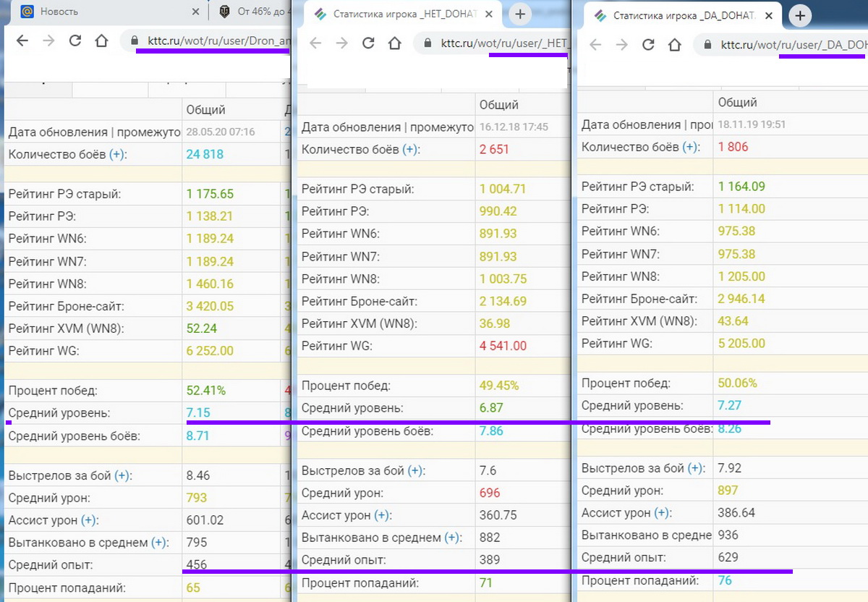Screen dimensions: 868x602
Task: Expand (+) next to Количество боёв, left window
Action: click(116, 154)
